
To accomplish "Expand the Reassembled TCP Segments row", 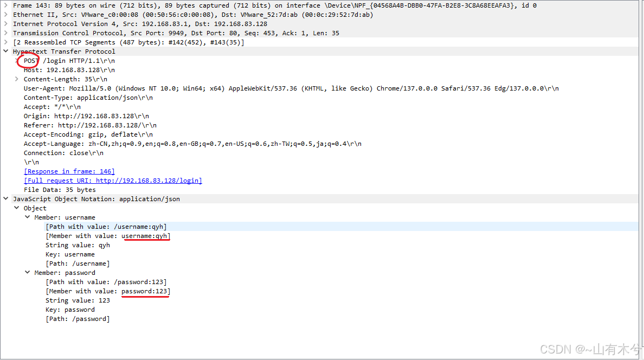I will pos(6,42).
